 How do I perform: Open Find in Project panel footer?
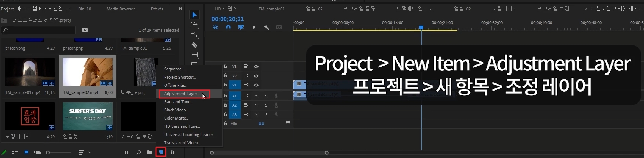tap(139, 152)
